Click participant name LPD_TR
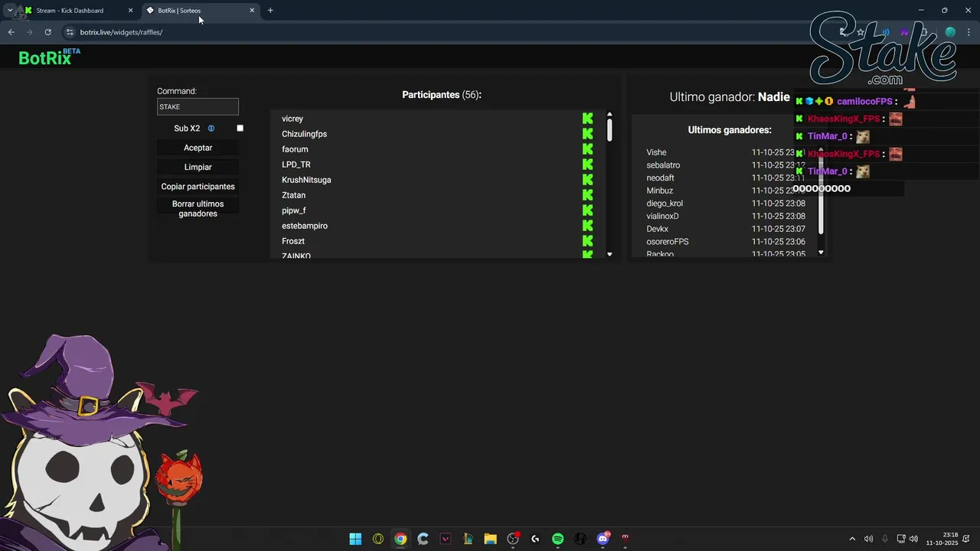The image size is (980, 551). tap(296, 165)
